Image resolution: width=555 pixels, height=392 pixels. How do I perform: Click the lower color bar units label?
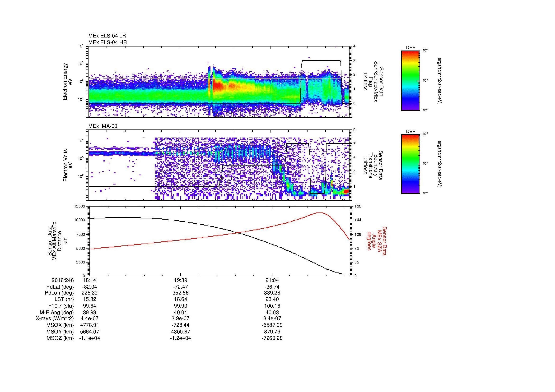440,164
